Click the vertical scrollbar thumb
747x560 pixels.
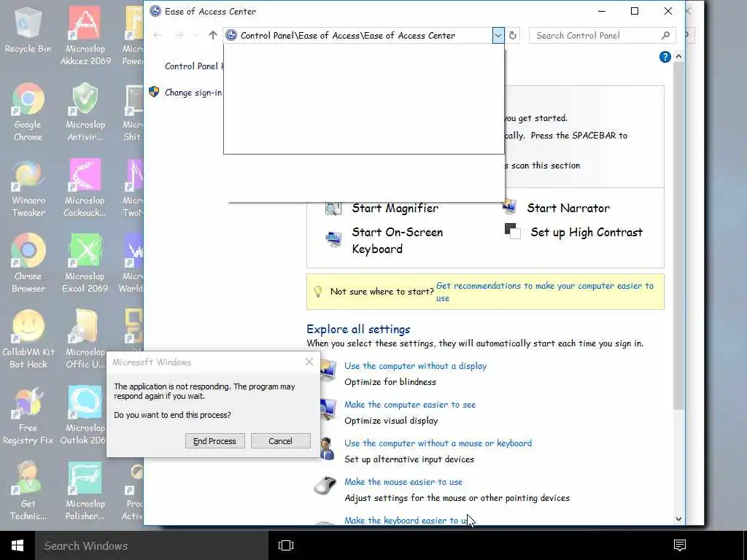[x=679, y=236]
